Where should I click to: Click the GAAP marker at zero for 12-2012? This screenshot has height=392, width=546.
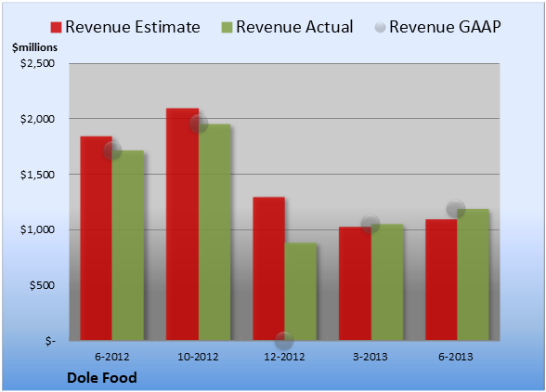pyautogui.click(x=284, y=340)
